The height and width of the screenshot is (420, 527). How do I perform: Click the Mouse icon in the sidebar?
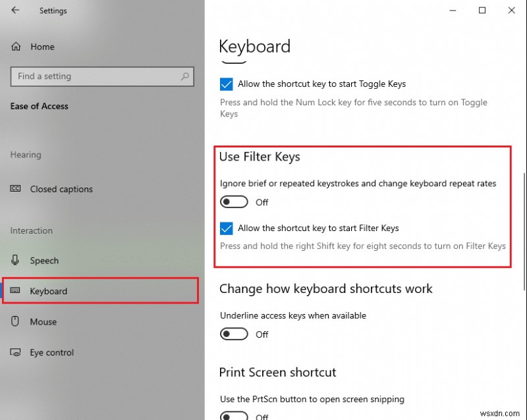click(14, 322)
